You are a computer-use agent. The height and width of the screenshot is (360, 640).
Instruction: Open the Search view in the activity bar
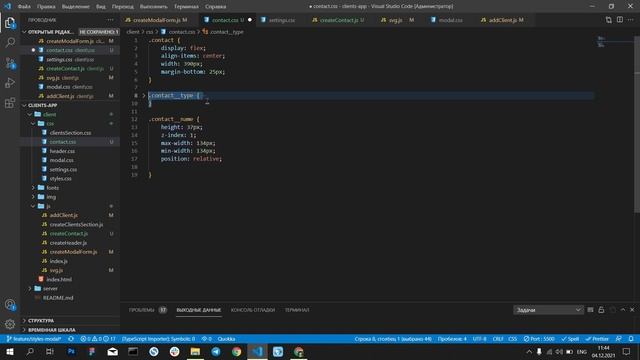click(10, 42)
